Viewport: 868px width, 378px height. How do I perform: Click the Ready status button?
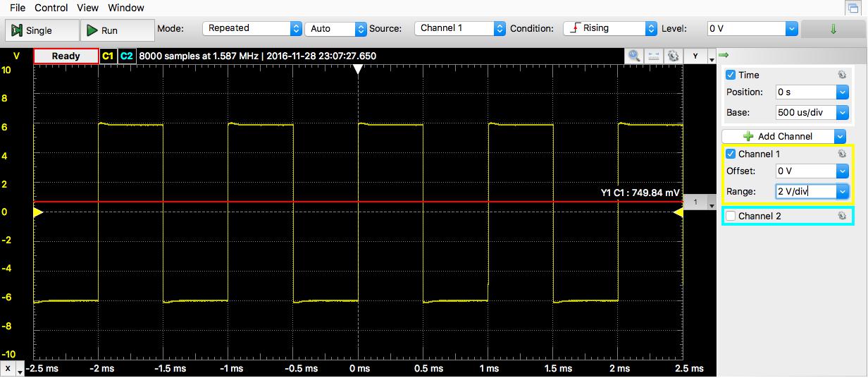pos(66,56)
